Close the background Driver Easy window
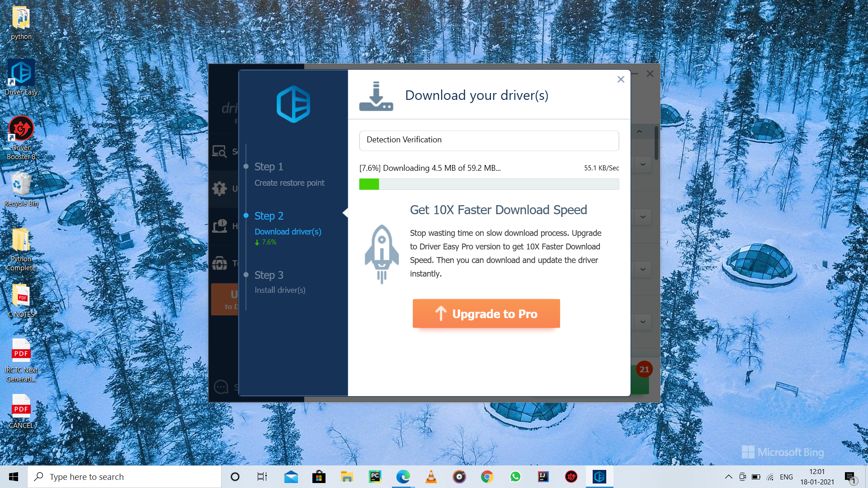 (650, 74)
